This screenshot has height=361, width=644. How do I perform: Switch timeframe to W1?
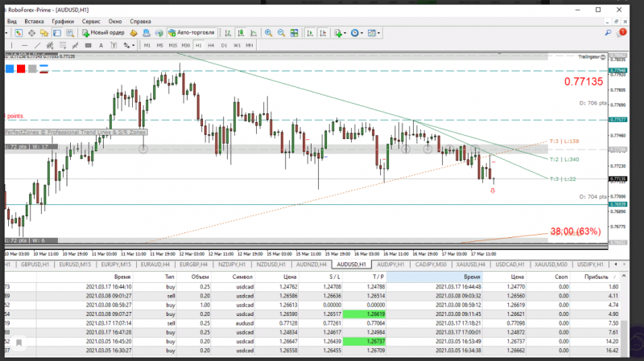click(x=237, y=46)
